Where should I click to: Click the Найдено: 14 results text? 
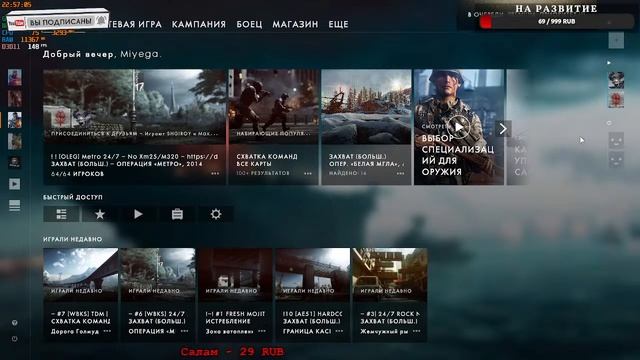[x=348, y=173]
